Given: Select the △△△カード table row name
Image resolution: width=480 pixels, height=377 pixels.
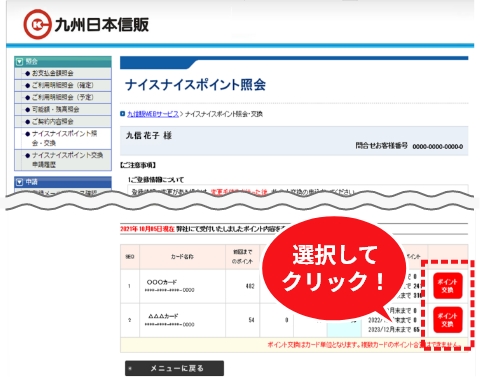Looking at the screenshot, I should coord(163,316).
